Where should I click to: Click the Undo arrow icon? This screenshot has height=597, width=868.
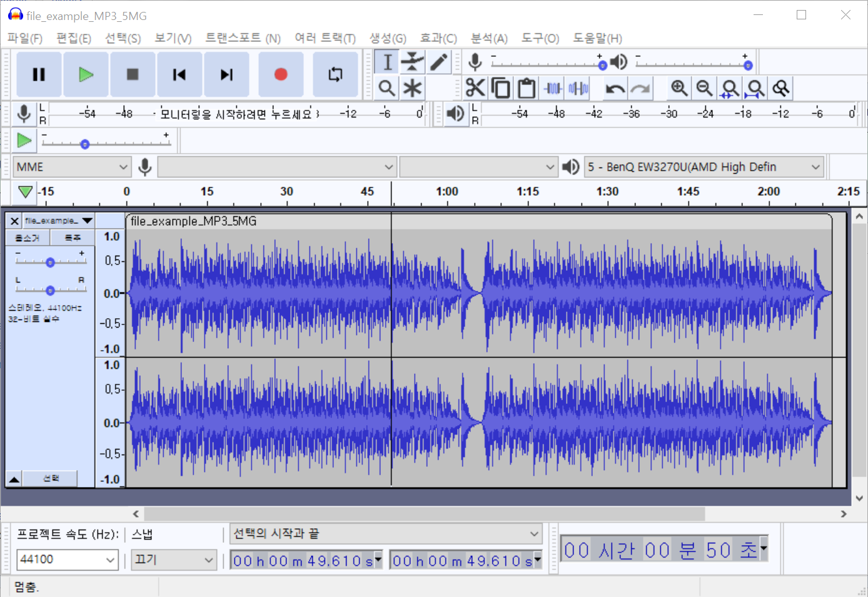point(615,88)
